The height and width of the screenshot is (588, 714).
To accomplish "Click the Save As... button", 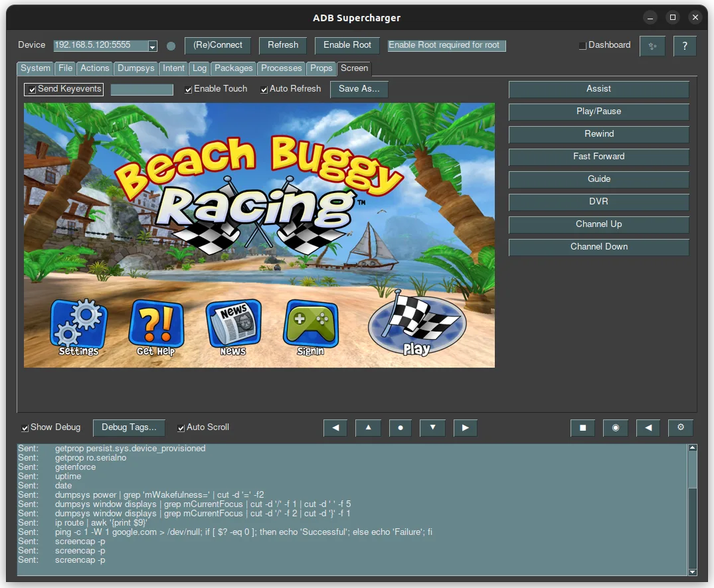I will tap(359, 89).
